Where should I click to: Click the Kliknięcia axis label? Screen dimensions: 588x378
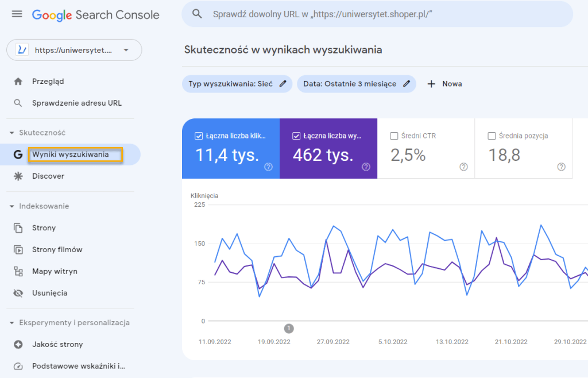(x=204, y=196)
